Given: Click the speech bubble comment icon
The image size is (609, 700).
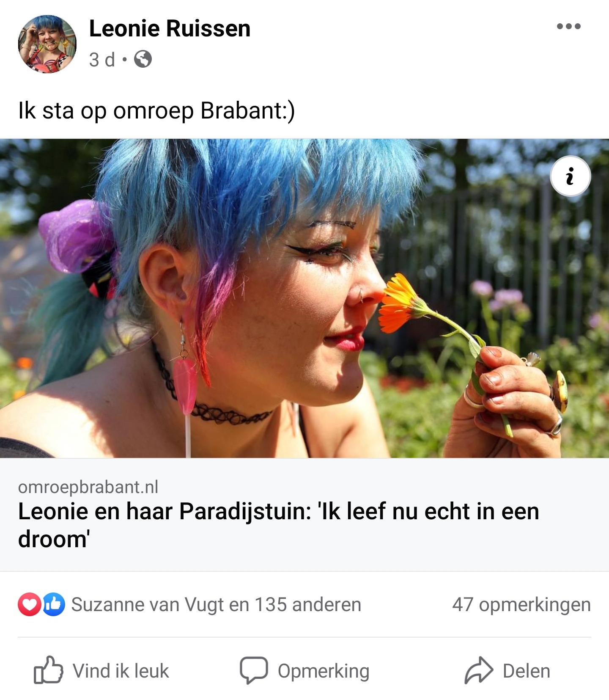Looking at the screenshot, I should click(254, 670).
